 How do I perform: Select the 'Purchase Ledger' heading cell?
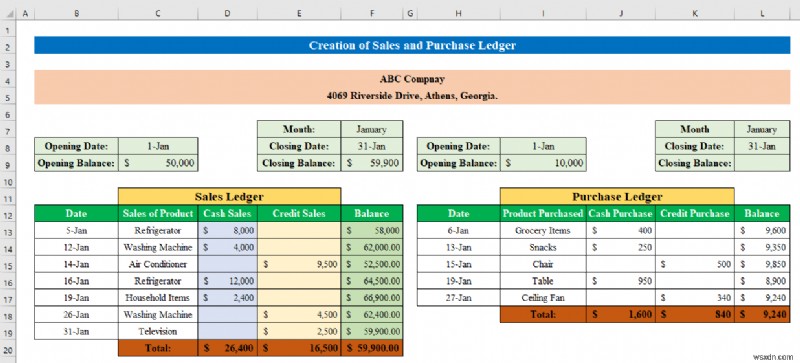point(617,197)
